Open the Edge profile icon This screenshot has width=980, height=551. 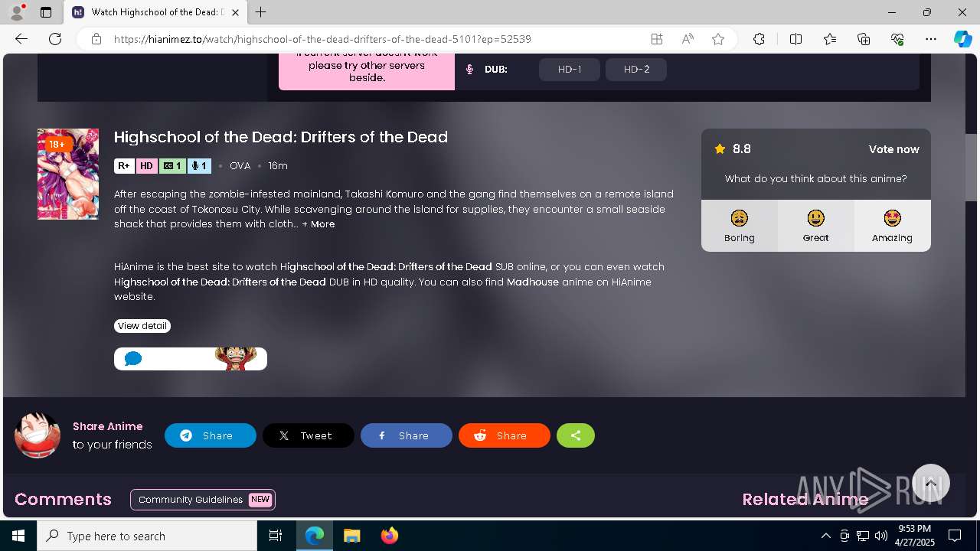pos(17,12)
